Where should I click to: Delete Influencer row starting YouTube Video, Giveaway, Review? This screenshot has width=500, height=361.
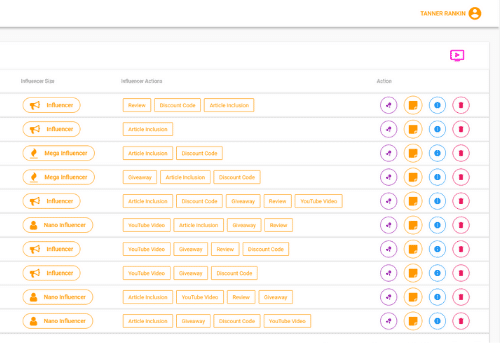tap(461, 249)
